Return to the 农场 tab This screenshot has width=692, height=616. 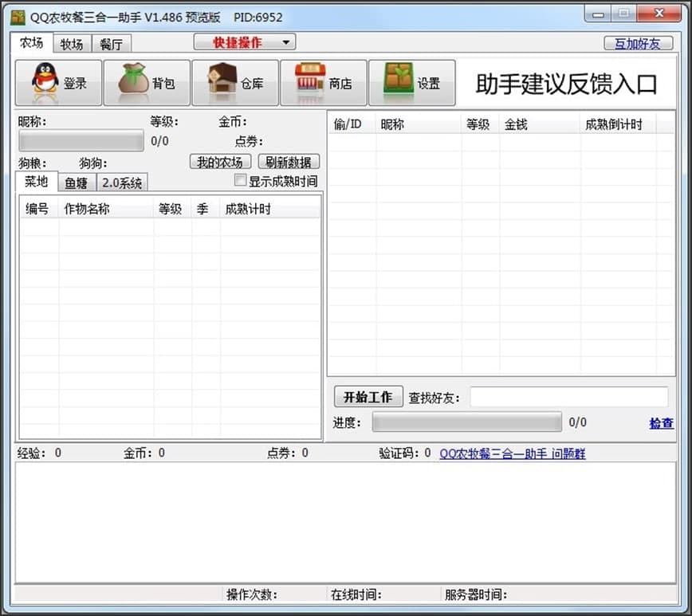(x=31, y=44)
